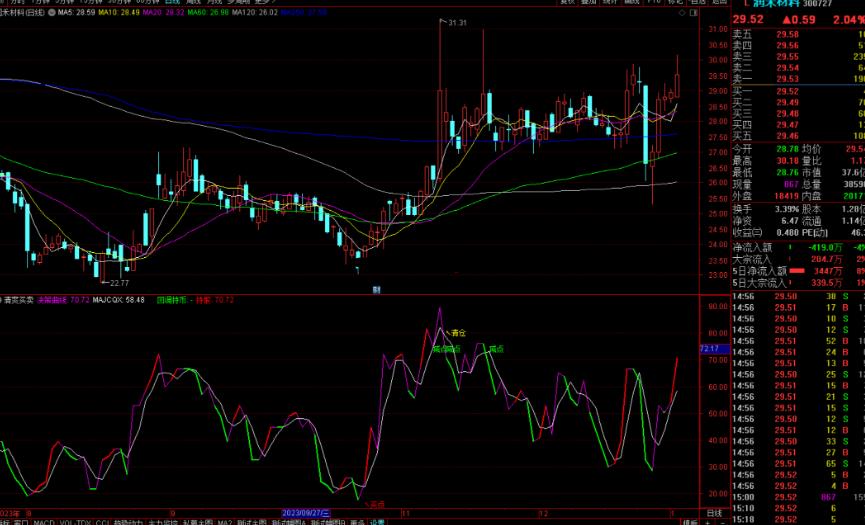Click the 持币 70.72 indicator value

click(x=215, y=300)
